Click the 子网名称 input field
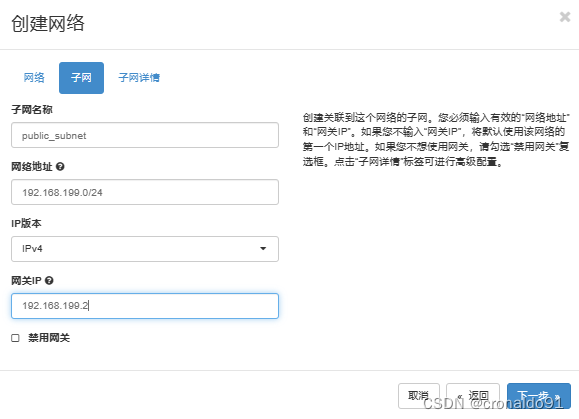Image resolution: width=579 pixels, height=419 pixels. [x=145, y=135]
